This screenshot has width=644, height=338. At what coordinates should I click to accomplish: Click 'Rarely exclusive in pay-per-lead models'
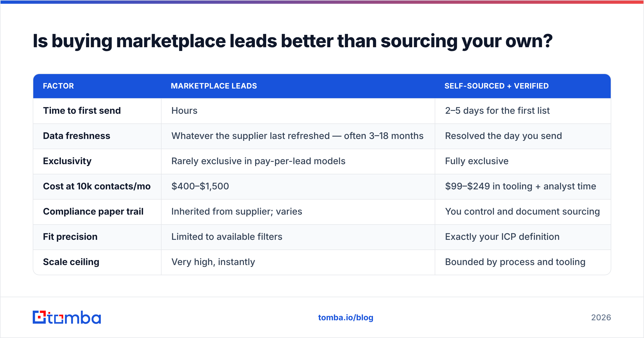pyautogui.click(x=258, y=161)
